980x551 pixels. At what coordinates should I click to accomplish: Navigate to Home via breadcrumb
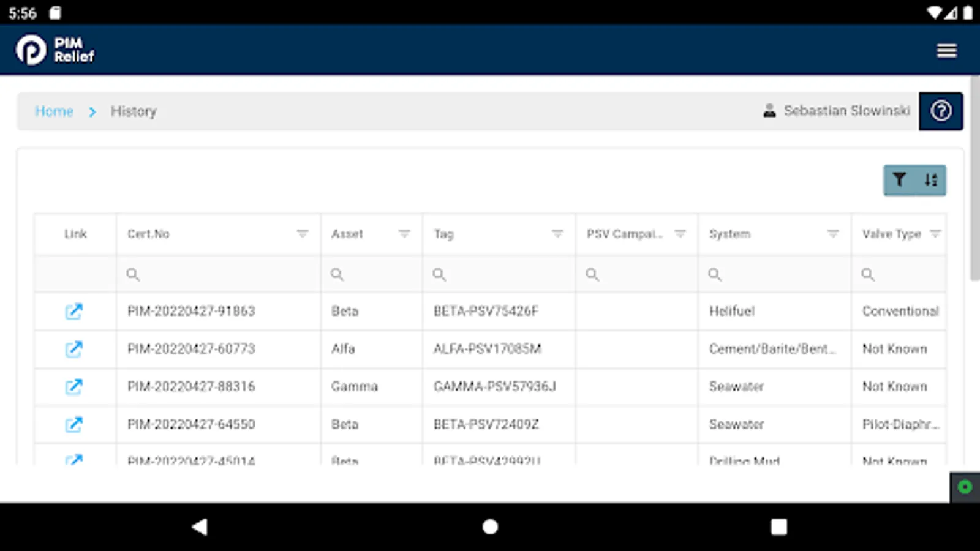pyautogui.click(x=55, y=111)
